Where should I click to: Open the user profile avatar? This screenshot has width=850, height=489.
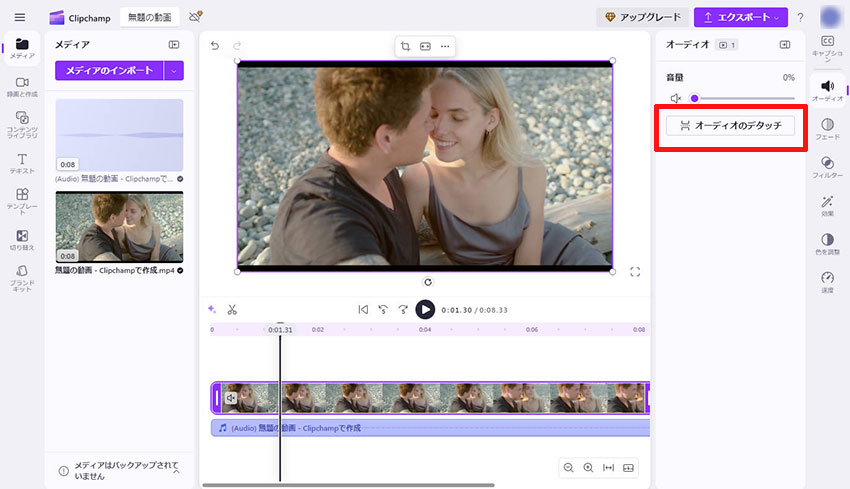[830, 17]
